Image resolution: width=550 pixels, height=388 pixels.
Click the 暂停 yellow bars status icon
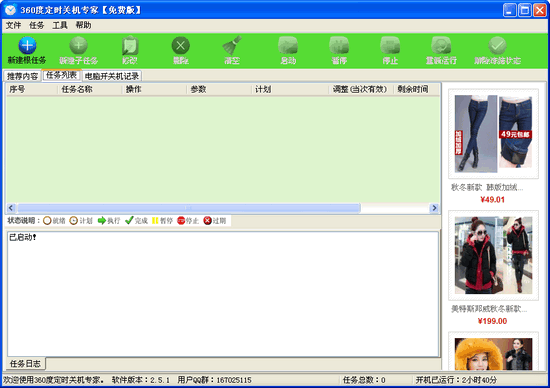click(155, 221)
